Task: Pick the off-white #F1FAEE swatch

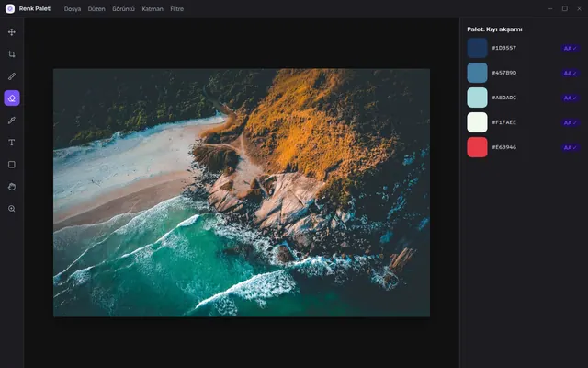Action: coord(477,122)
